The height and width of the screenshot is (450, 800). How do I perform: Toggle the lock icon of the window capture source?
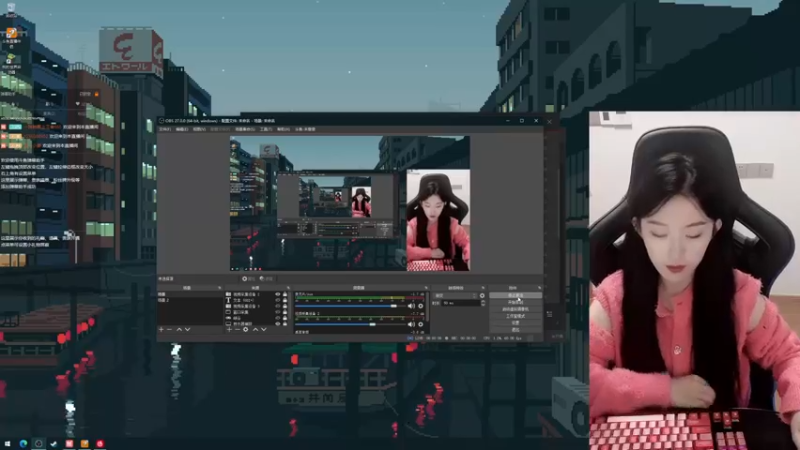tap(285, 312)
